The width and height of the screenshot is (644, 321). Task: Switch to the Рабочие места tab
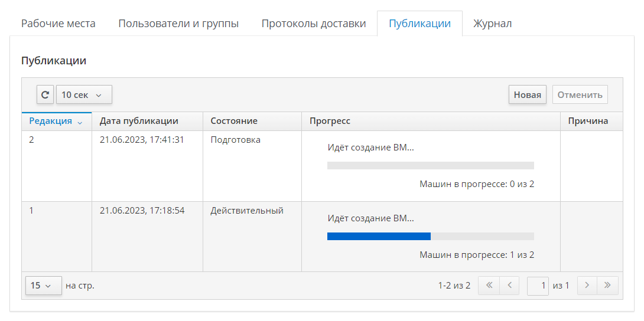[58, 24]
